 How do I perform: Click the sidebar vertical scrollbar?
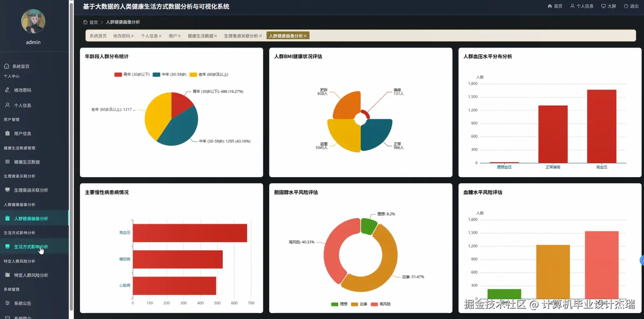[x=71, y=156]
